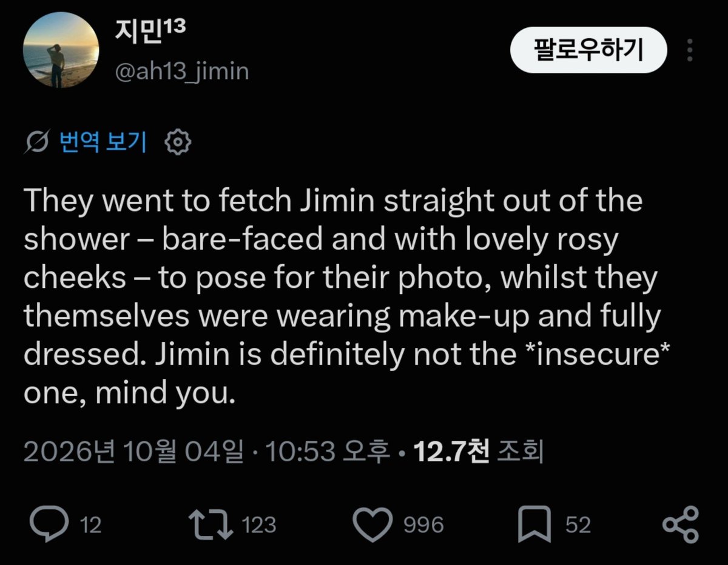
Task: Open the three-dot more options menu
Action: (x=690, y=50)
